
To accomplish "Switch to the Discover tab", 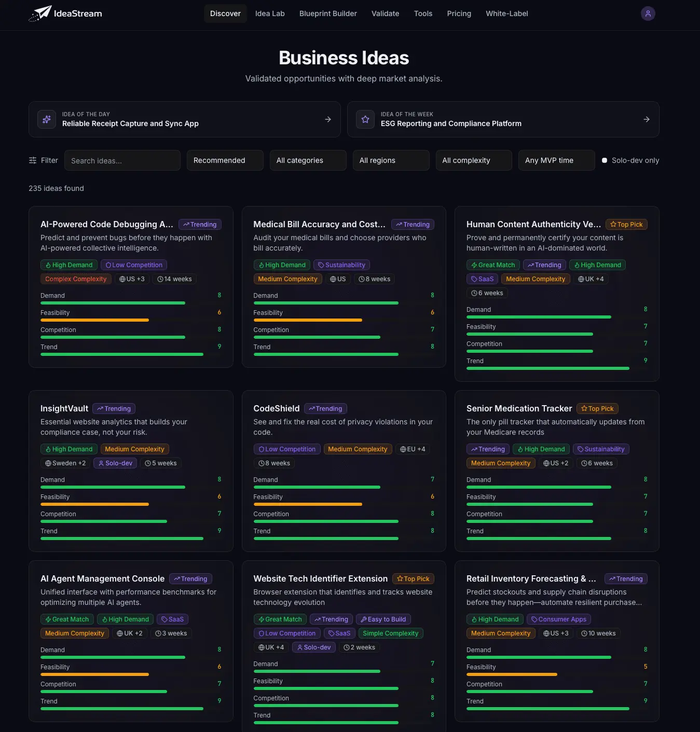I will click(x=225, y=13).
